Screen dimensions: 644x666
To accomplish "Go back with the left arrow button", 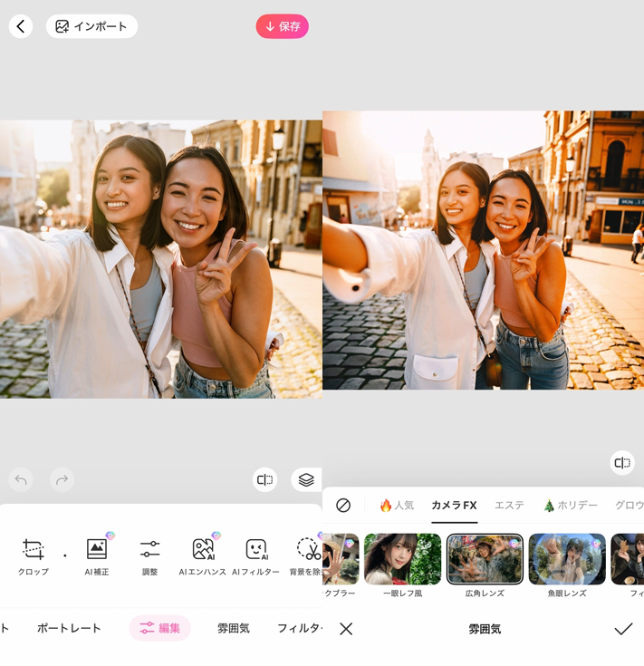I will pyautogui.click(x=20, y=26).
